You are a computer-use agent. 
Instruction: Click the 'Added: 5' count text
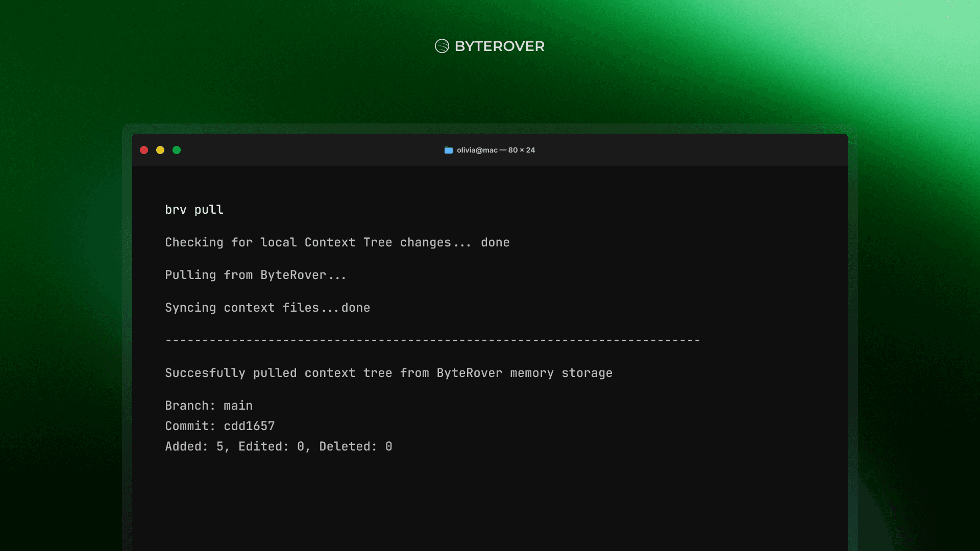(x=194, y=446)
